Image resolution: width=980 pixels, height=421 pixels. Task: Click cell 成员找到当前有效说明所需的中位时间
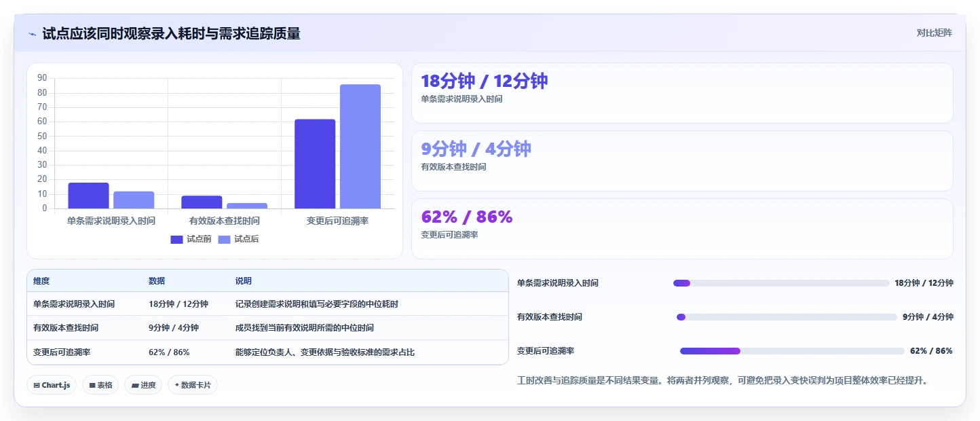[305, 328]
